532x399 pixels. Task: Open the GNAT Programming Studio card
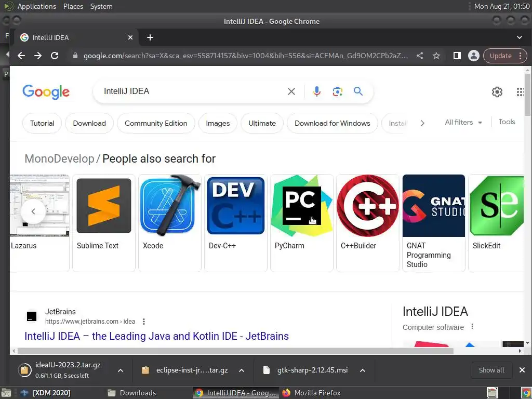click(x=434, y=223)
